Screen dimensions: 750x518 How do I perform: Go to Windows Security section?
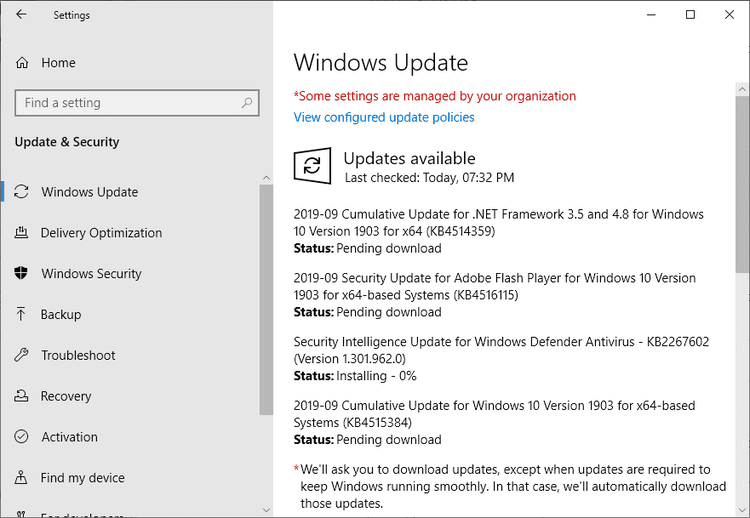(x=91, y=273)
